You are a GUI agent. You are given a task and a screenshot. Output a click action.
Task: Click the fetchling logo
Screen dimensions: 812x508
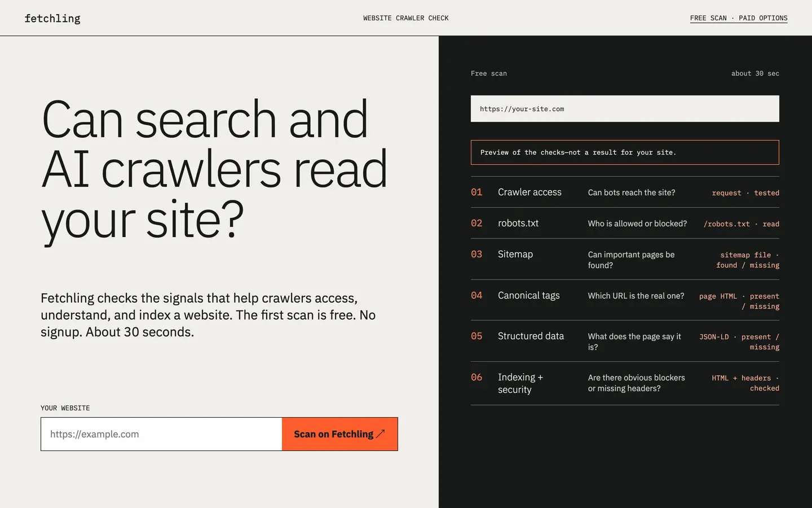coord(52,18)
